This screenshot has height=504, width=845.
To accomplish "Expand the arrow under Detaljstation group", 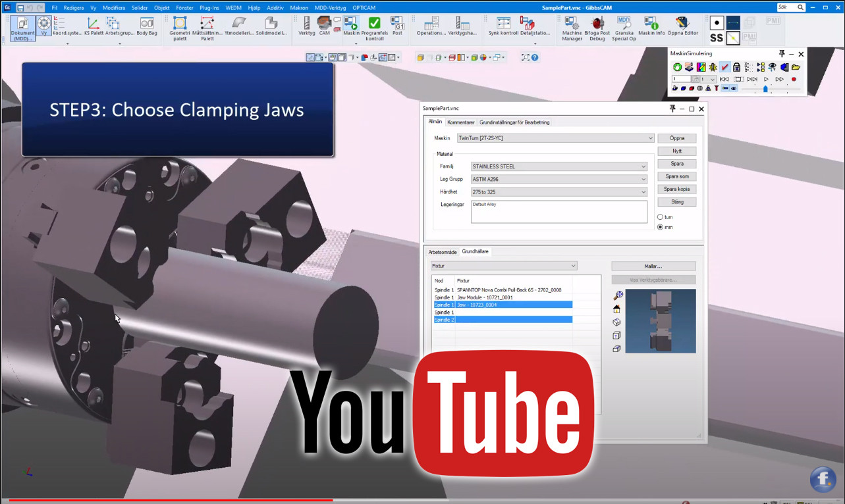I will pyautogui.click(x=534, y=45).
